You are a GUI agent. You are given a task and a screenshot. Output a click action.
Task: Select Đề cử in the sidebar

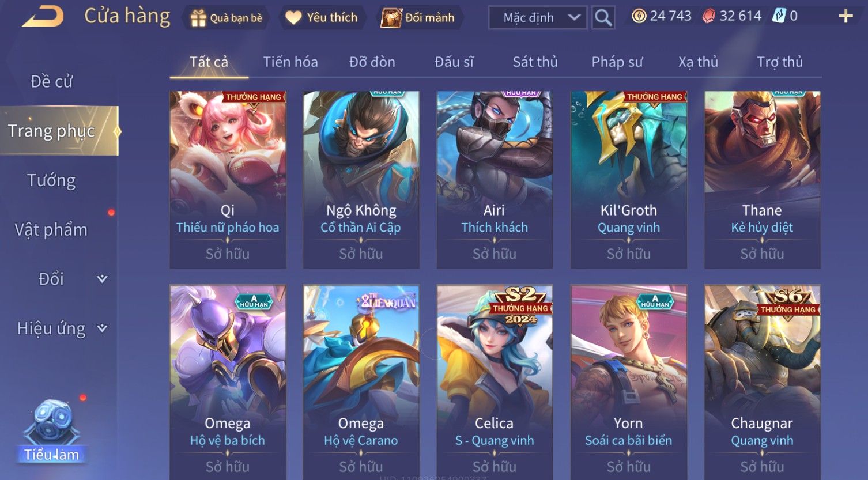(51, 82)
